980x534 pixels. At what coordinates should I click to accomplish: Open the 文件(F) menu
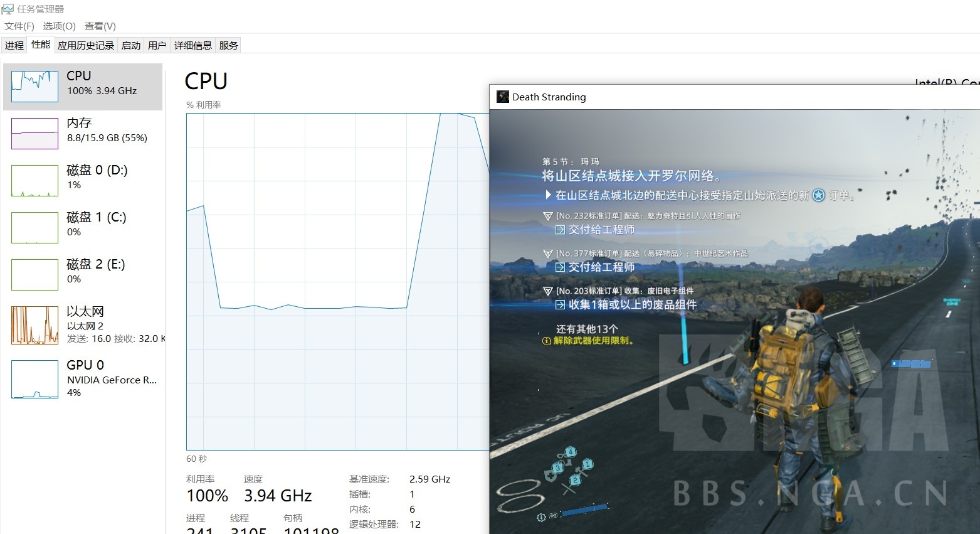19,26
